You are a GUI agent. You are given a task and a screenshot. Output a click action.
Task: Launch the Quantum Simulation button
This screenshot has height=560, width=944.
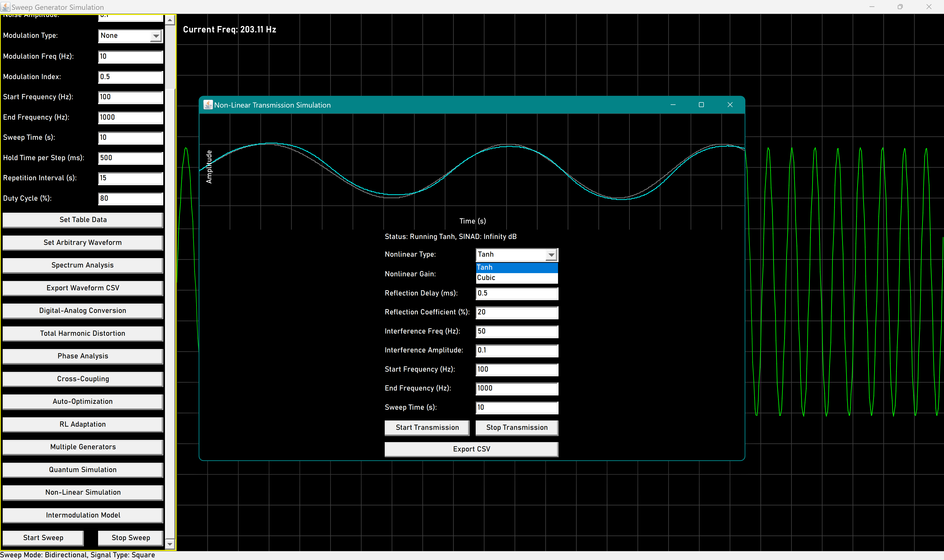[x=83, y=470]
